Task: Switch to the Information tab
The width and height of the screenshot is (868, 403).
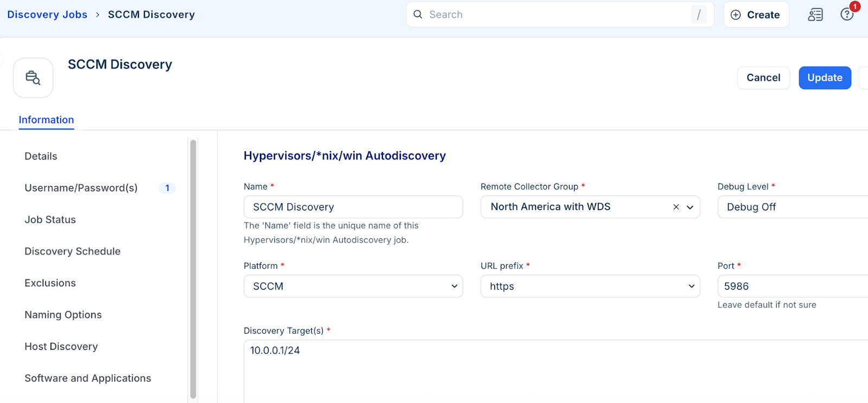Action: click(46, 120)
